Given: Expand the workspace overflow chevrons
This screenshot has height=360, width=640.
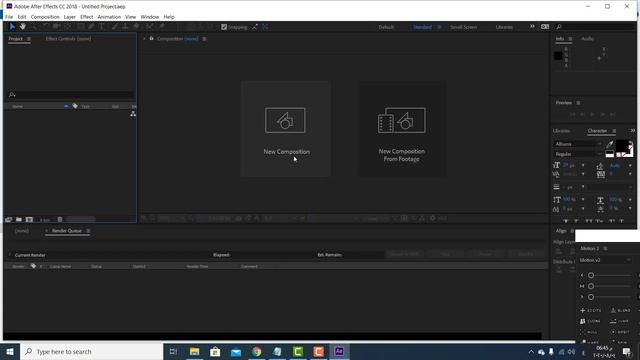Looking at the screenshot, I should [532, 27].
